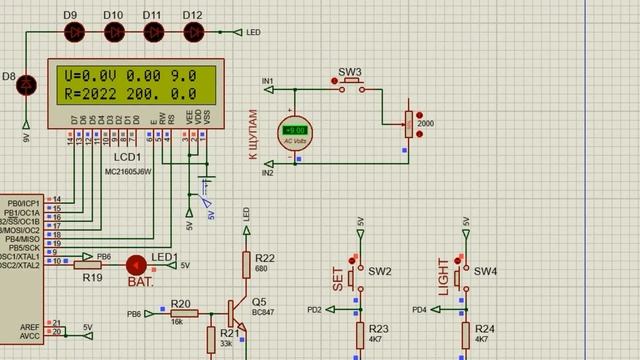Click the 4K7 value under R24
Screen dimensions: 640x360
point(481,339)
